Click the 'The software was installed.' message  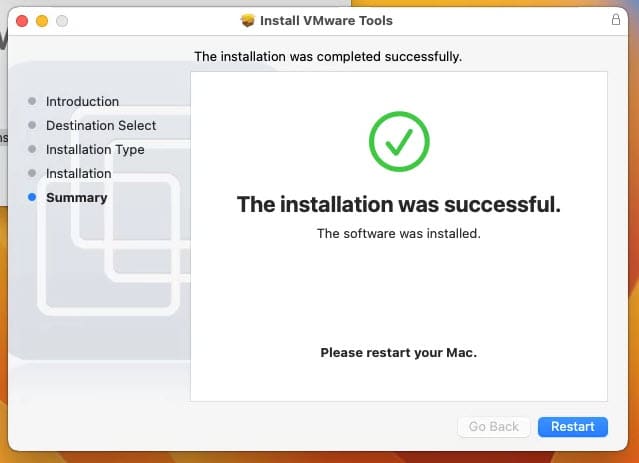click(x=399, y=234)
